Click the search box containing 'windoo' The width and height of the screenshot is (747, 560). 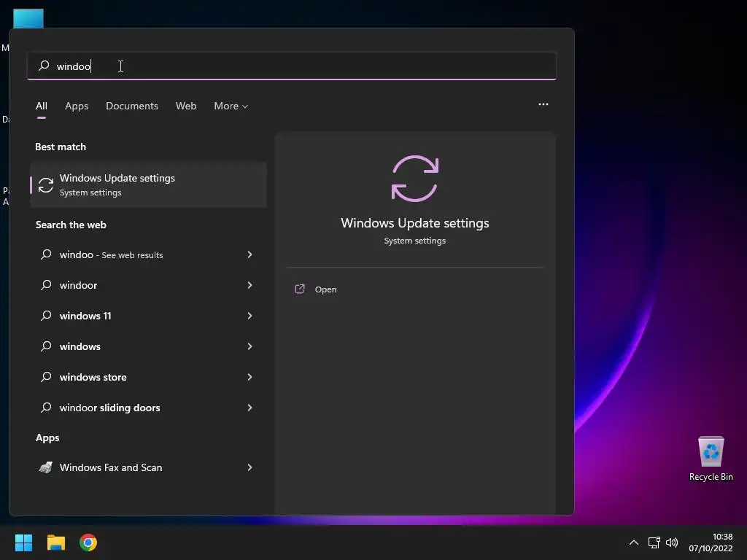(x=292, y=66)
